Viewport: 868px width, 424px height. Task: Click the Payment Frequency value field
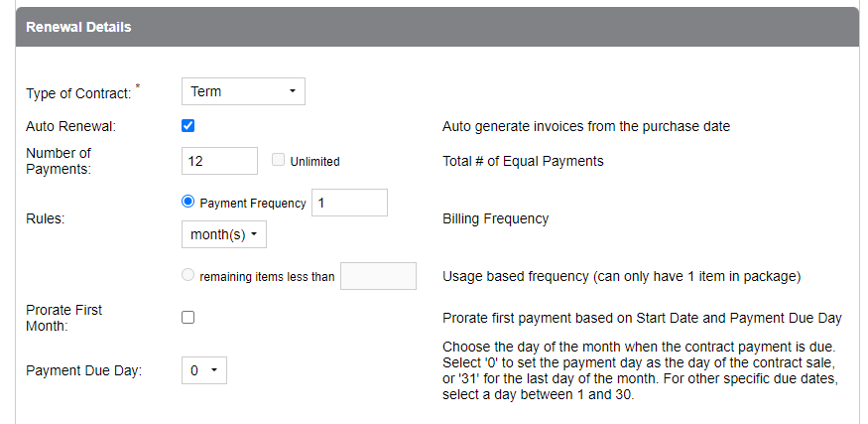click(x=349, y=203)
